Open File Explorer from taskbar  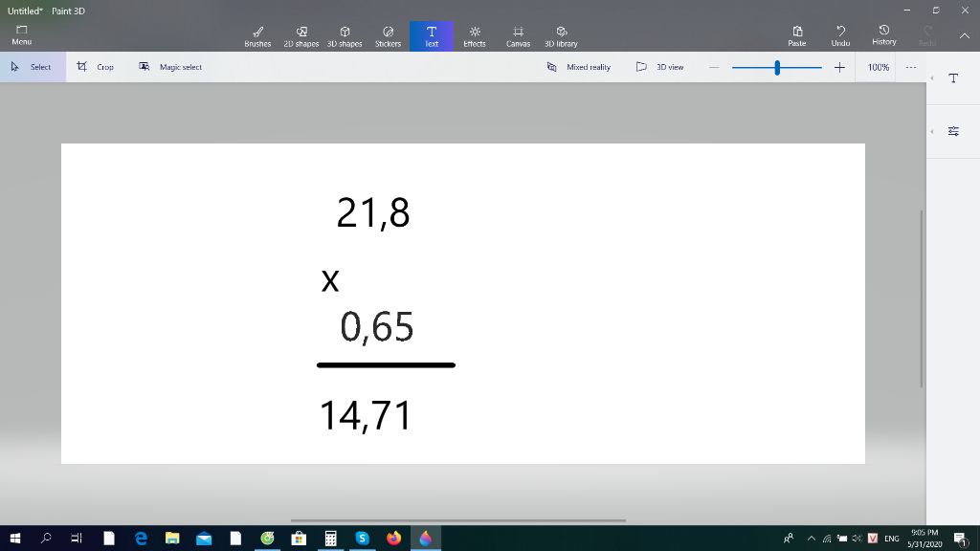pyautogui.click(x=172, y=538)
